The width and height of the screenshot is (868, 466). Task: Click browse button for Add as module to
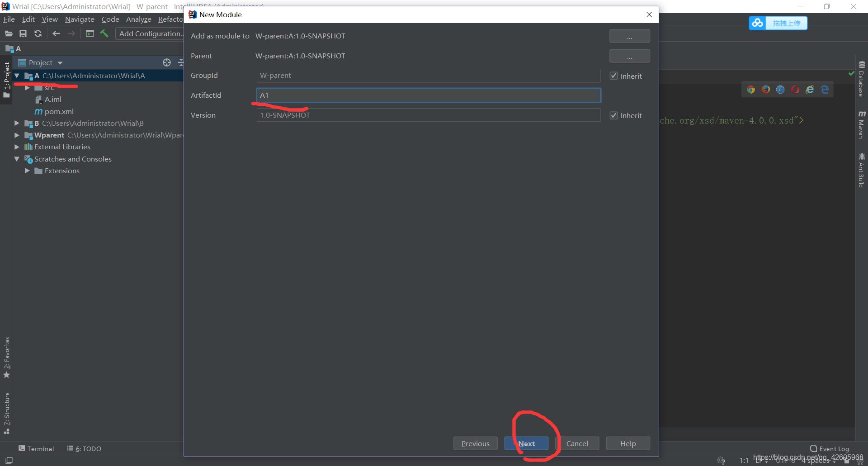(x=629, y=36)
